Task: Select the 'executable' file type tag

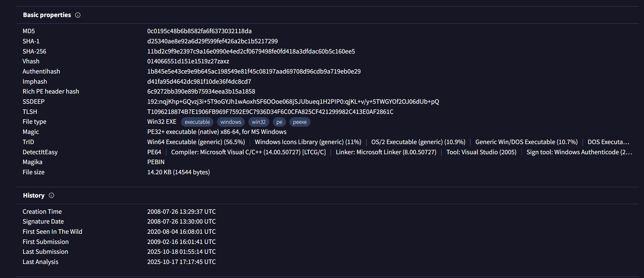Action: (197, 122)
